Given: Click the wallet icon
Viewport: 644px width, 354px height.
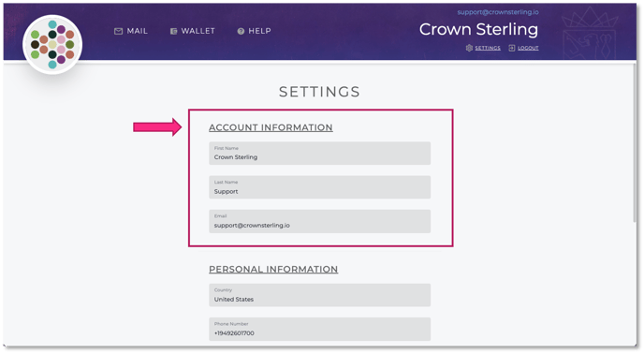Looking at the screenshot, I should (x=174, y=31).
